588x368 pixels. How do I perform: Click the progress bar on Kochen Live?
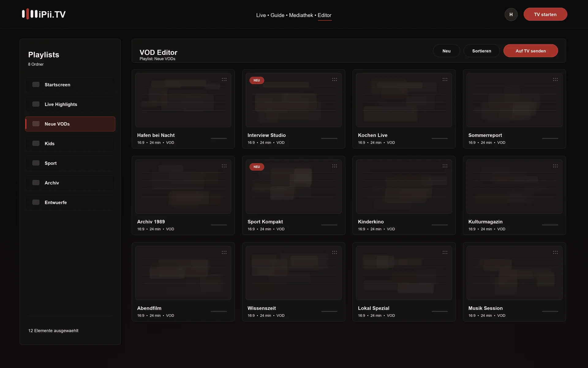pyautogui.click(x=439, y=138)
